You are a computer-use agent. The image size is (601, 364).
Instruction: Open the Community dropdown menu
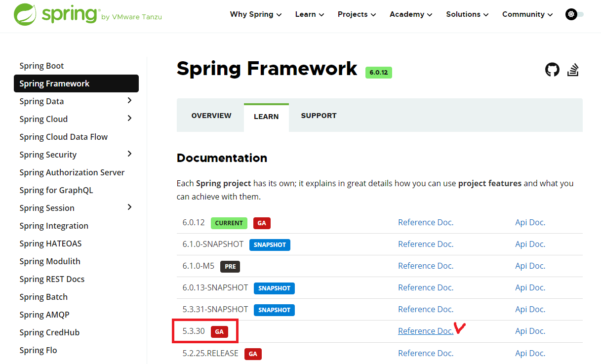[527, 14]
